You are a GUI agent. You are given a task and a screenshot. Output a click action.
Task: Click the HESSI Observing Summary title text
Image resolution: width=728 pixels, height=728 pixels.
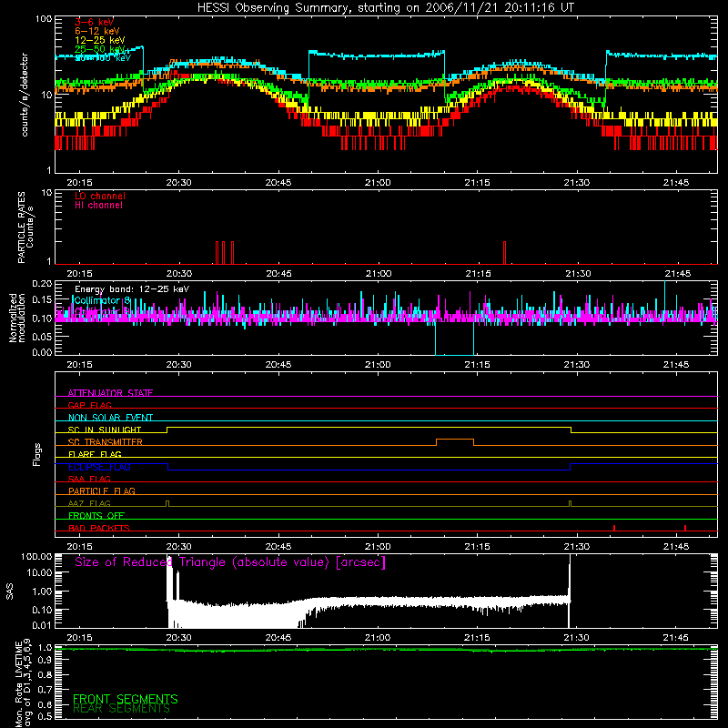[x=385, y=8]
